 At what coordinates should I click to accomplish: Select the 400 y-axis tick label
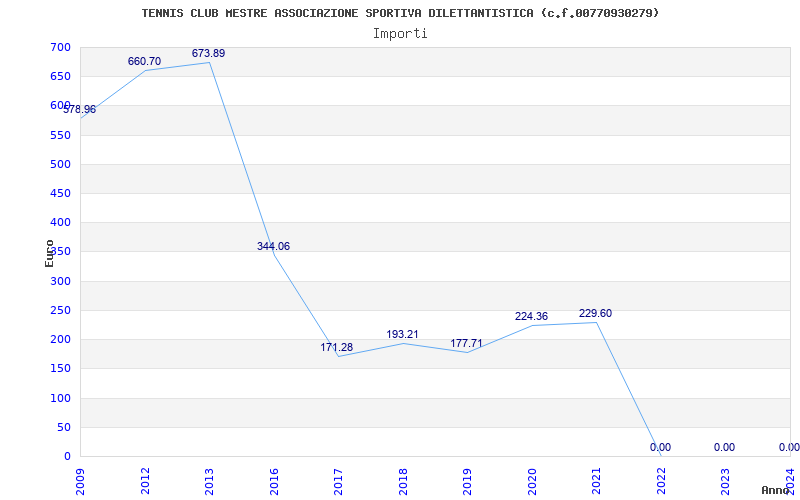pos(60,222)
